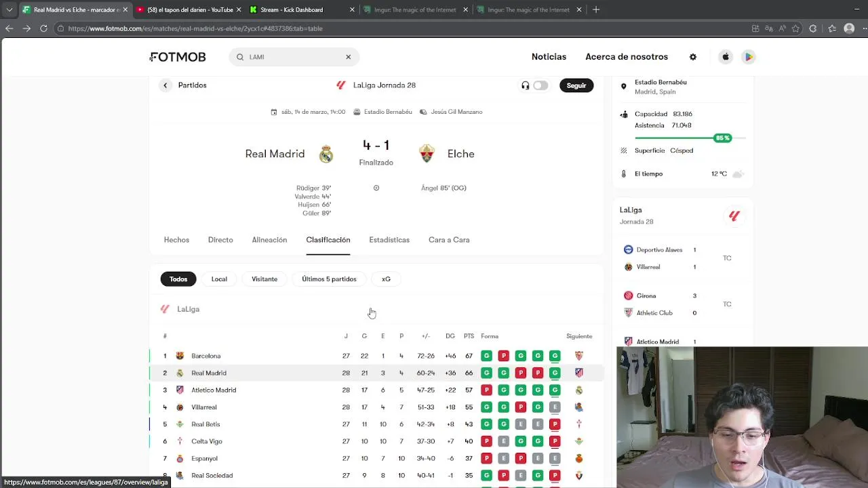The width and height of the screenshot is (868, 488).
Task: Click the FotMob search input field
Action: pyautogui.click(x=294, y=57)
